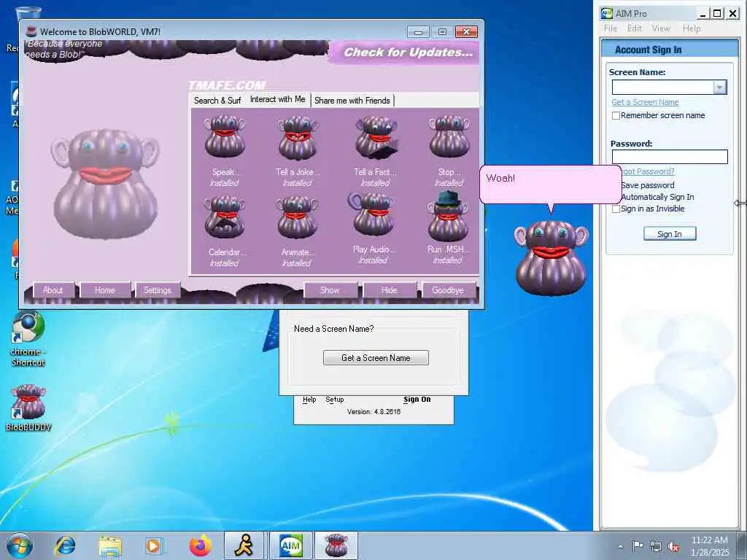
Task: Choose the Play Audio blob
Action: 371,214
